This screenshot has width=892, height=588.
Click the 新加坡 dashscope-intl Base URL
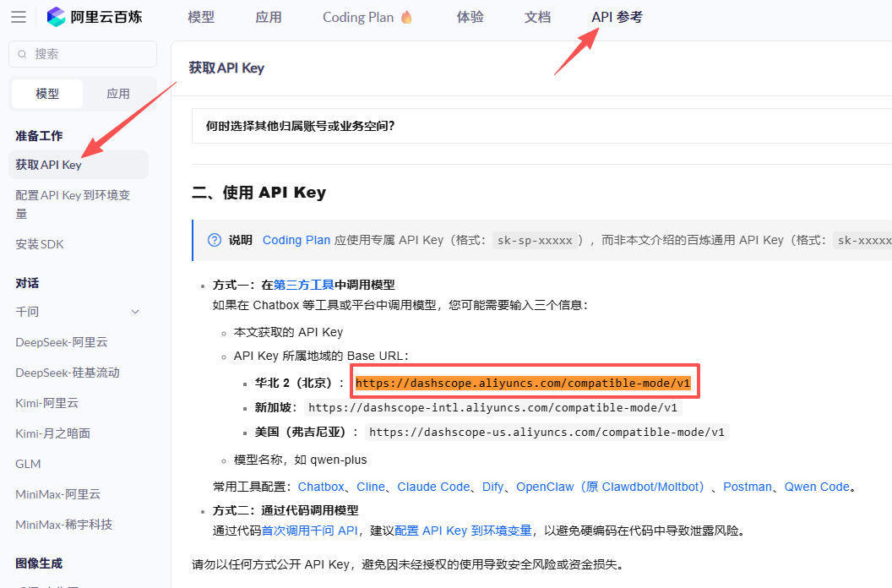492,407
